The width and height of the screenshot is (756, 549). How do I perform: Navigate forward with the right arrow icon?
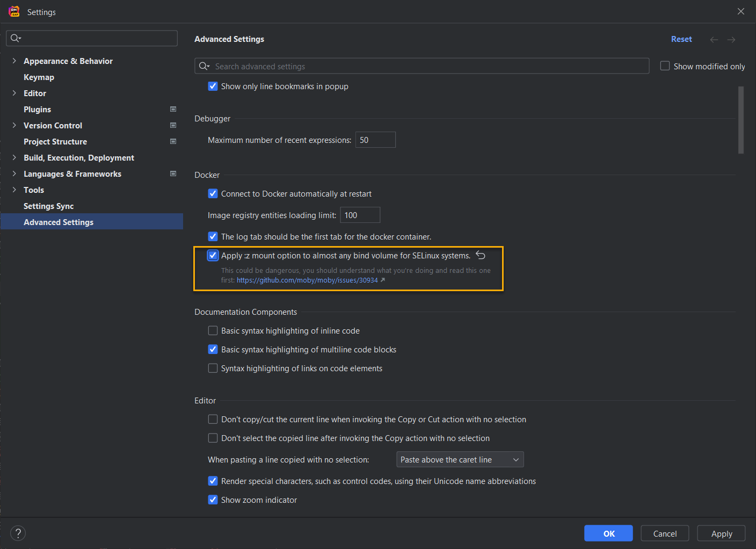[731, 40]
